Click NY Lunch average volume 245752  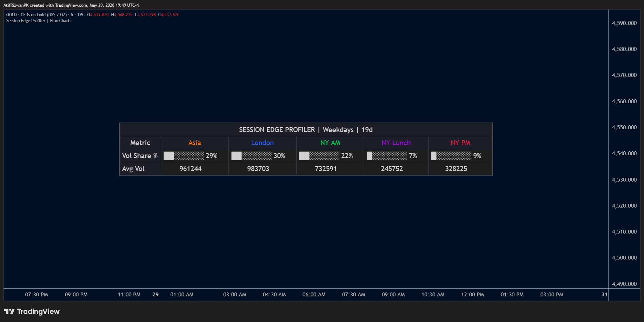click(392, 169)
